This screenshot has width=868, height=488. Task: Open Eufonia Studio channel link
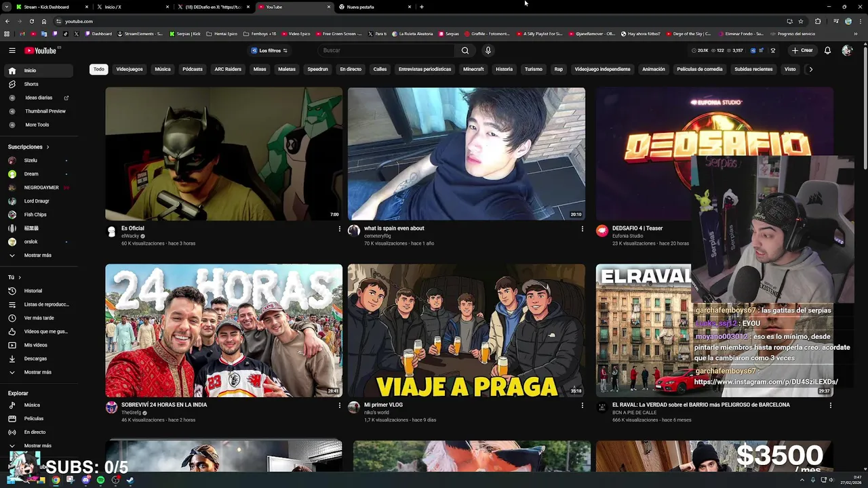(627, 236)
